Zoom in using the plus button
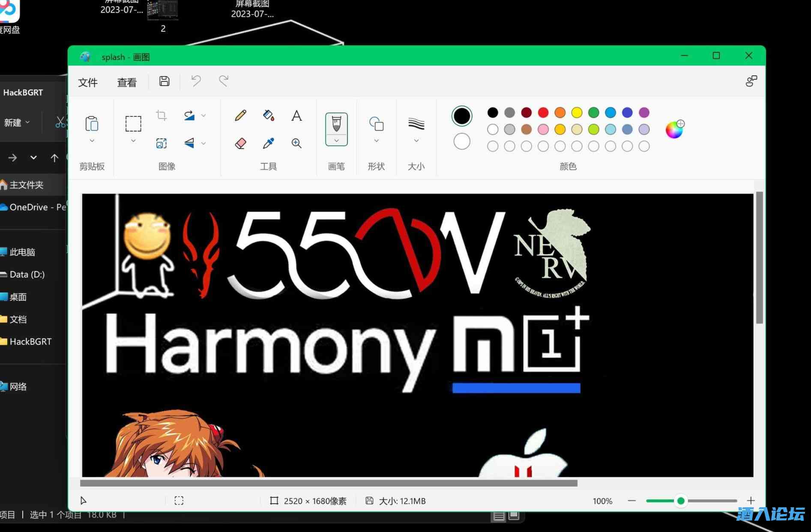Screen dimensions: 811x532 click(751, 500)
